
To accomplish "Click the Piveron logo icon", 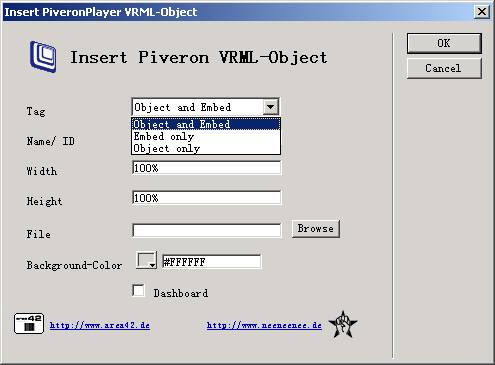I will coord(43,56).
